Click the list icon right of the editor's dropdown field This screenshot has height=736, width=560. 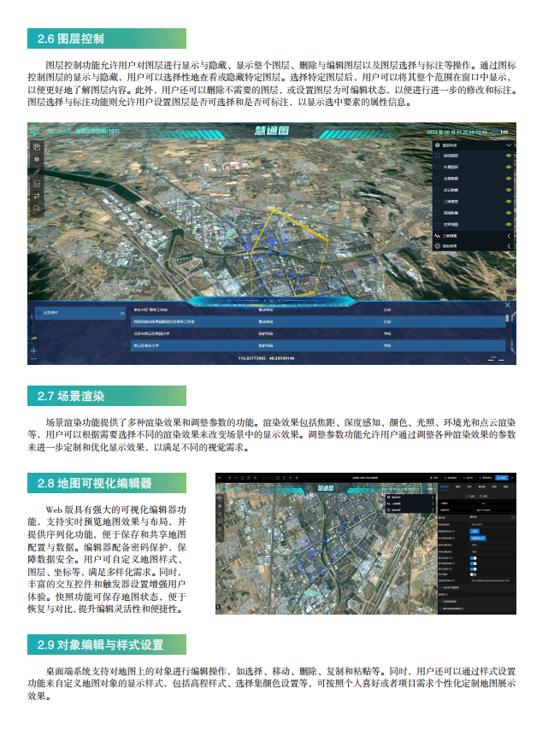pos(513,517)
